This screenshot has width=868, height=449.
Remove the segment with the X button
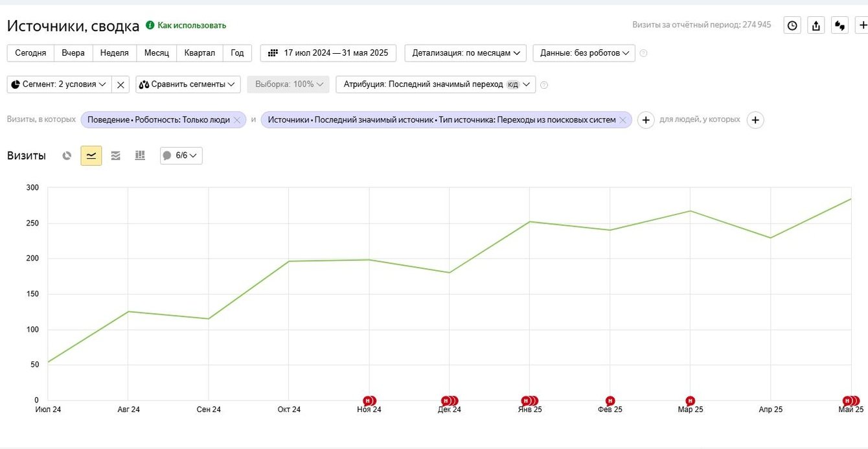point(120,84)
